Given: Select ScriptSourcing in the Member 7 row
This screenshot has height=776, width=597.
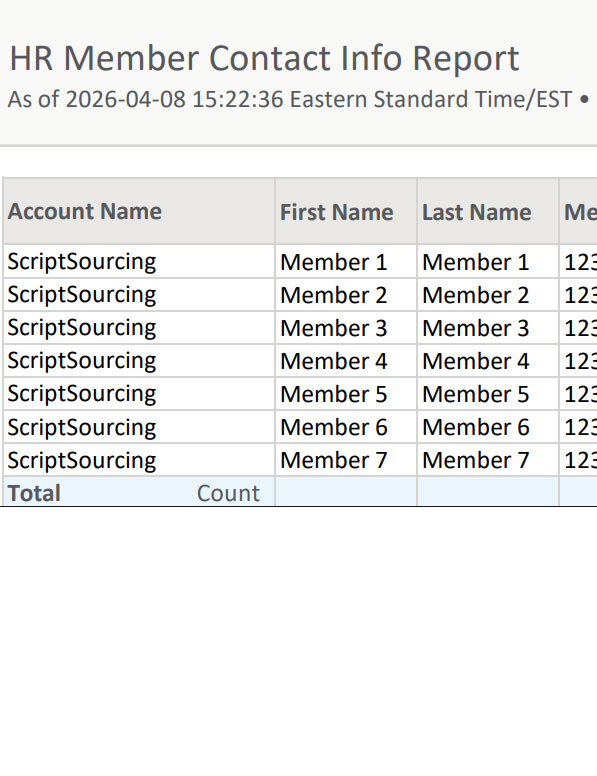Looking at the screenshot, I should 82,461.
